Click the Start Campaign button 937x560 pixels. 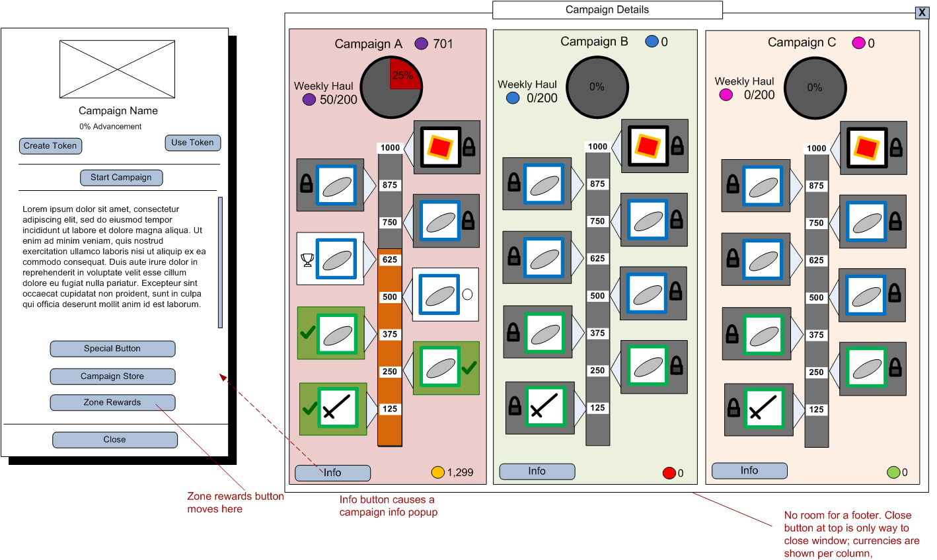pos(121,177)
